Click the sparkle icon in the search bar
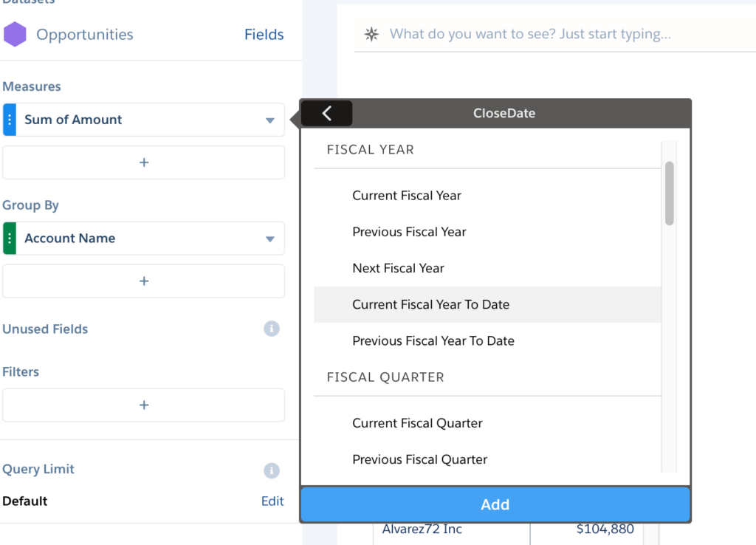Screen dimensions: 756x545 coord(372,34)
